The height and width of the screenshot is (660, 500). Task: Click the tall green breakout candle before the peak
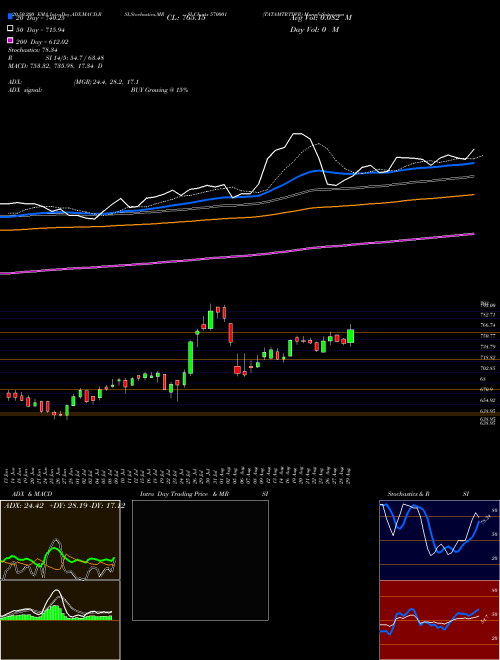[190, 357]
